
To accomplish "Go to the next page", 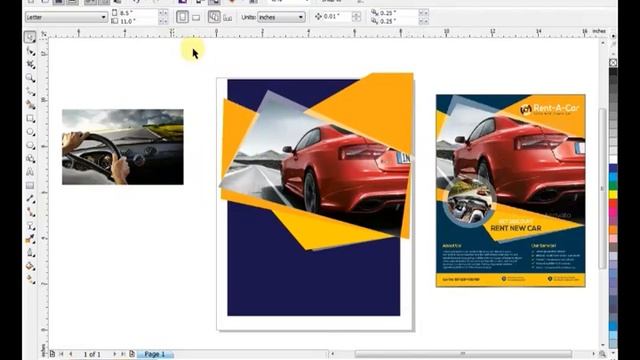I will (115, 354).
